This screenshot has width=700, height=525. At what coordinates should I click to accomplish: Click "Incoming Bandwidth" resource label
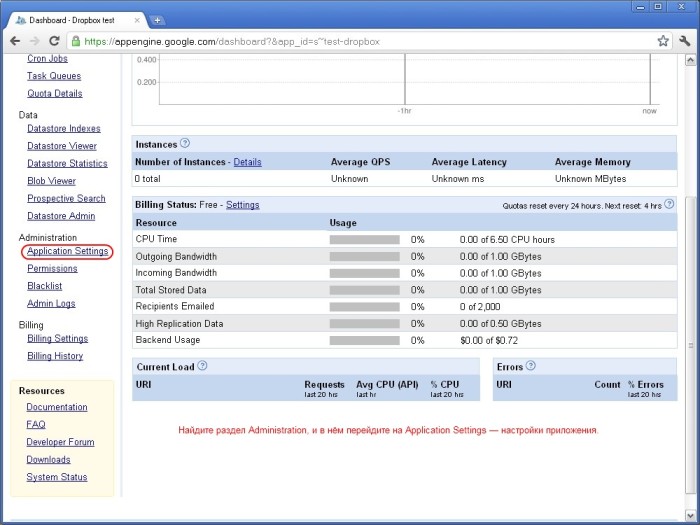click(176, 273)
